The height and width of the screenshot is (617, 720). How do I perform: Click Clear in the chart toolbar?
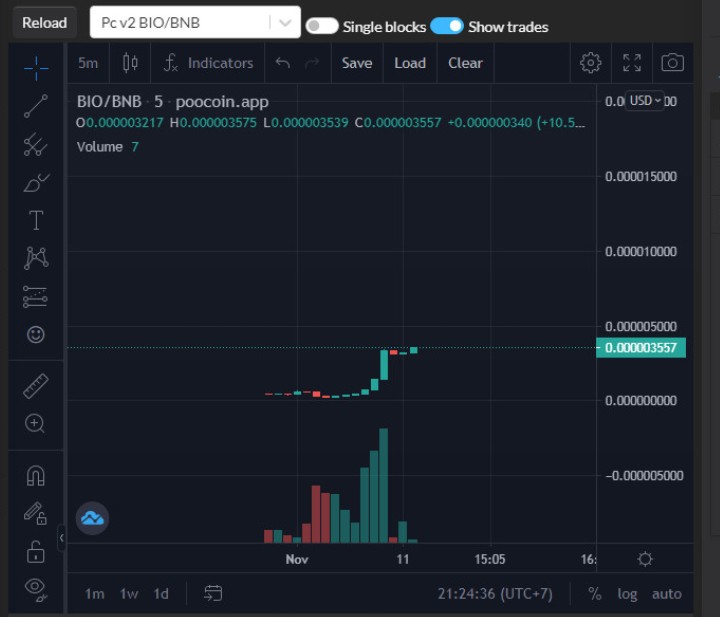465,63
